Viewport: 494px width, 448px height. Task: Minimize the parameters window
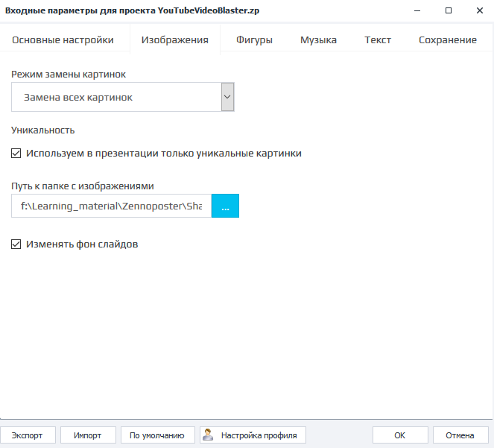pyautogui.click(x=417, y=10)
